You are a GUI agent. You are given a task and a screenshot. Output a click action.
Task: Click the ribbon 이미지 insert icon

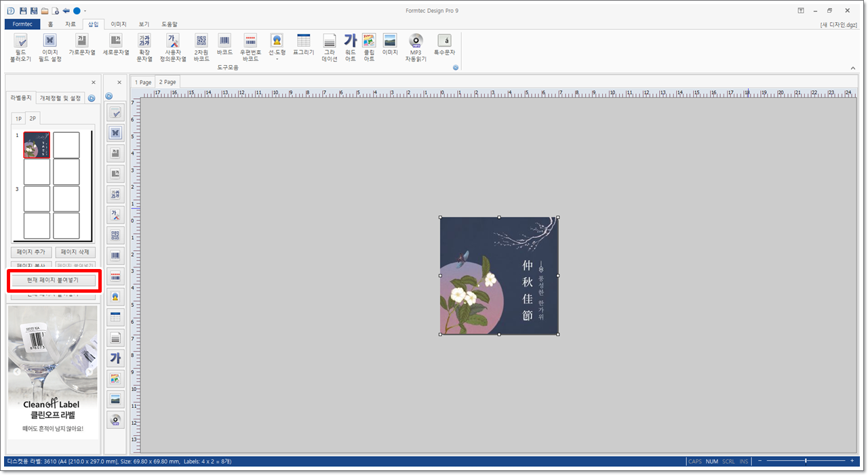coord(390,45)
